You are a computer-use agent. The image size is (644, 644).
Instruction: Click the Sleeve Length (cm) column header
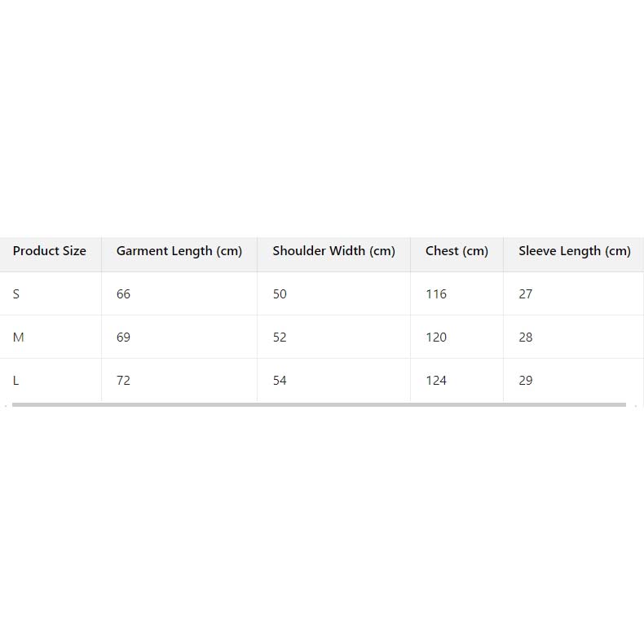[x=574, y=251]
